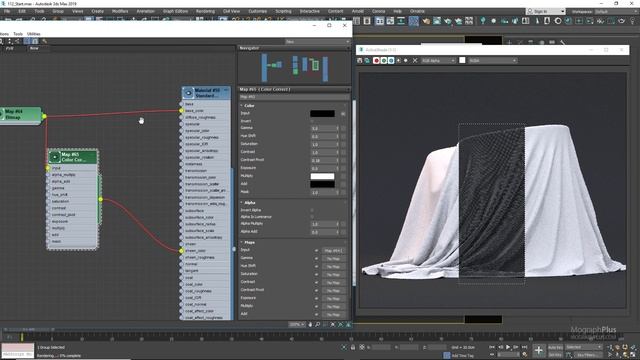Click the Rendered Frame Window icon
Screen dimensions: 640x360
pos(437,21)
